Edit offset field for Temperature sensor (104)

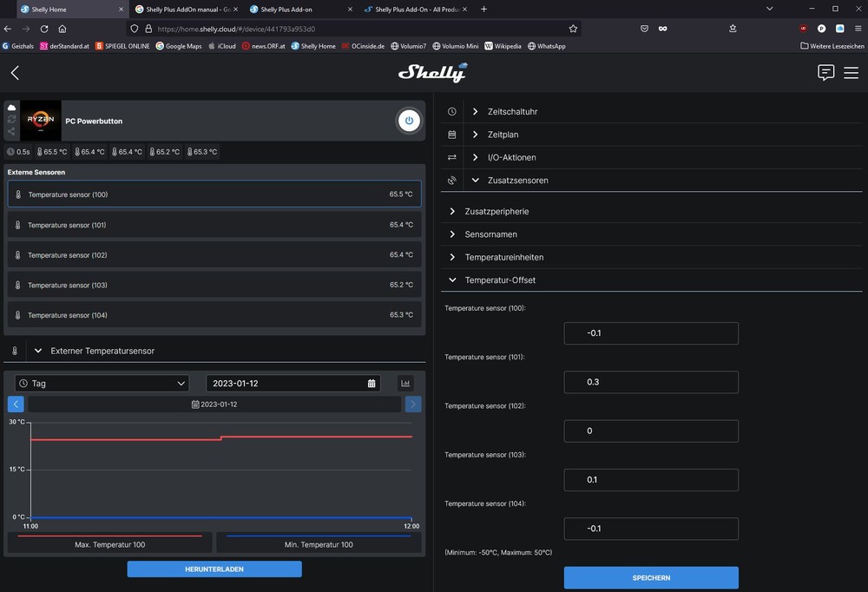click(651, 529)
